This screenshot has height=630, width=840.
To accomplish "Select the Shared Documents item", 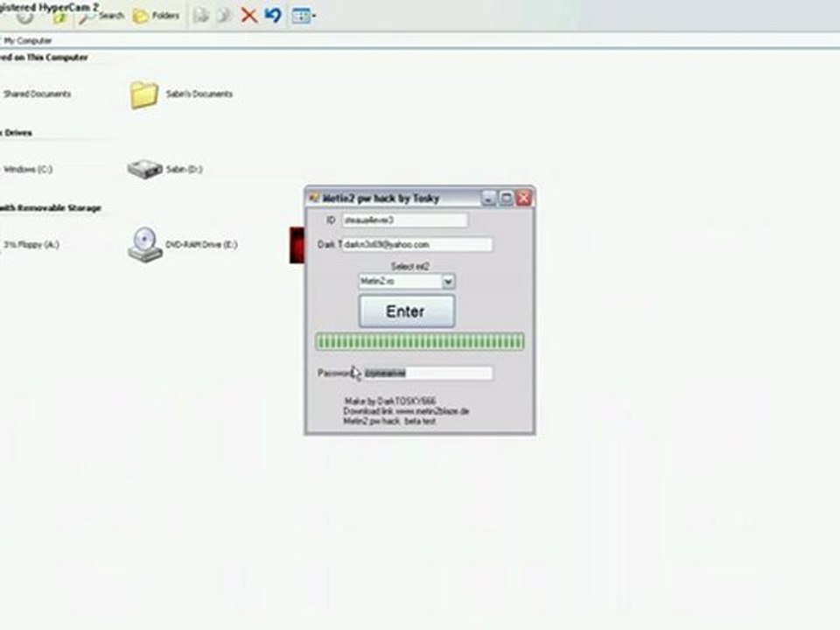I will click(37, 94).
